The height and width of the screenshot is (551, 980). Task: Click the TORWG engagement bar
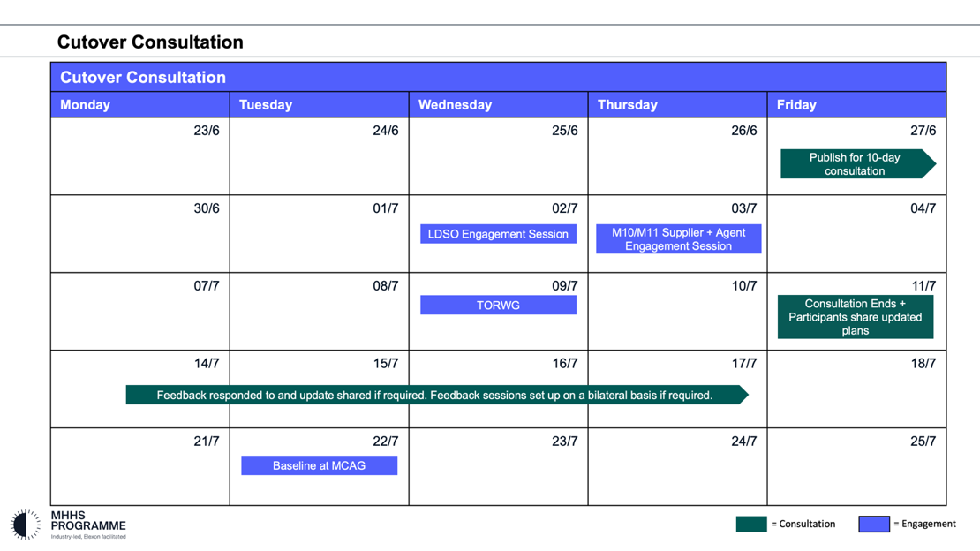498,304
